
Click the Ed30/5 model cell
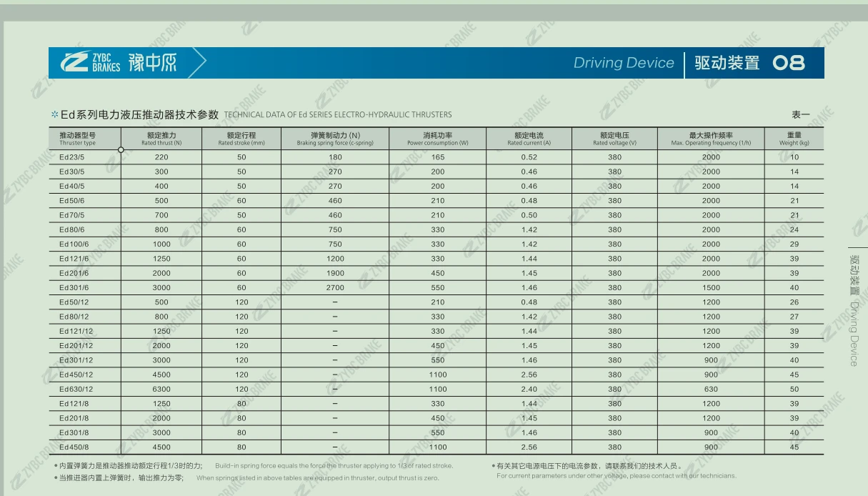71,172
